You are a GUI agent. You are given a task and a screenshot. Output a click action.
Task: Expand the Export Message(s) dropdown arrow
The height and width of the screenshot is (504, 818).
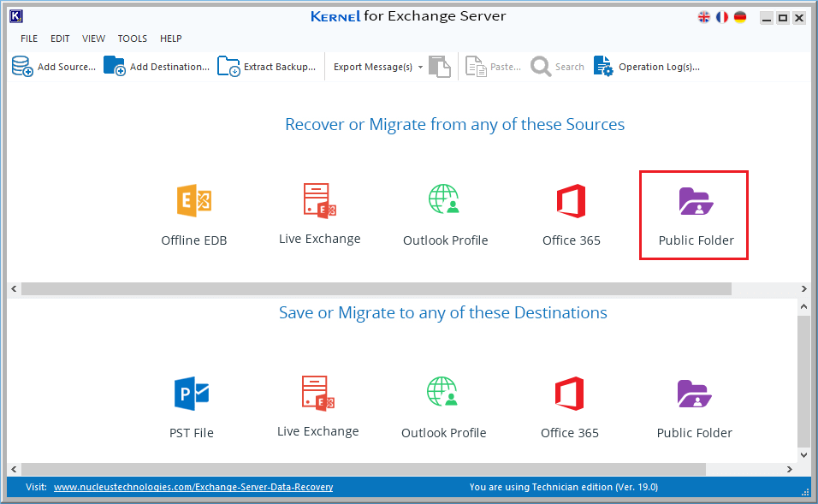[x=420, y=68]
